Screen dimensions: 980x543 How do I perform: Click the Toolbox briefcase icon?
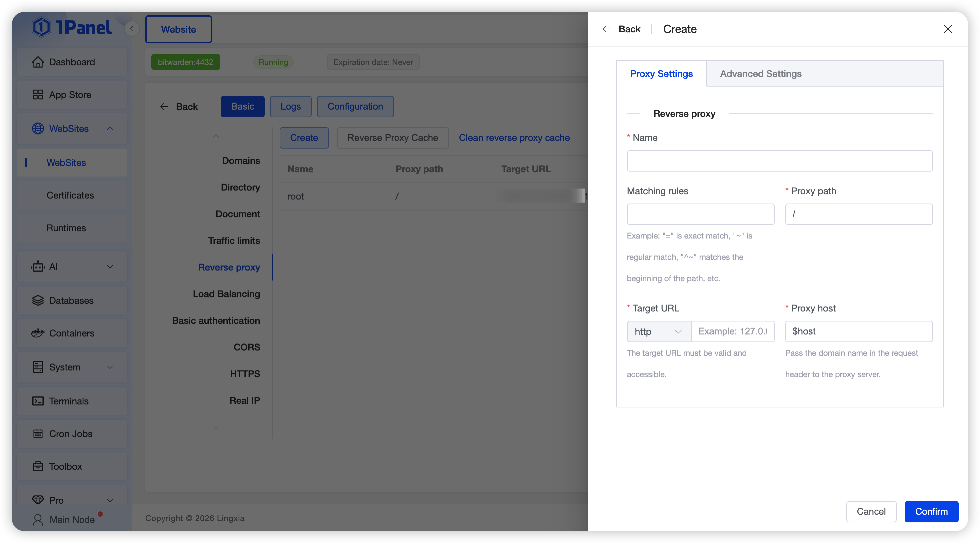[38, 467]
